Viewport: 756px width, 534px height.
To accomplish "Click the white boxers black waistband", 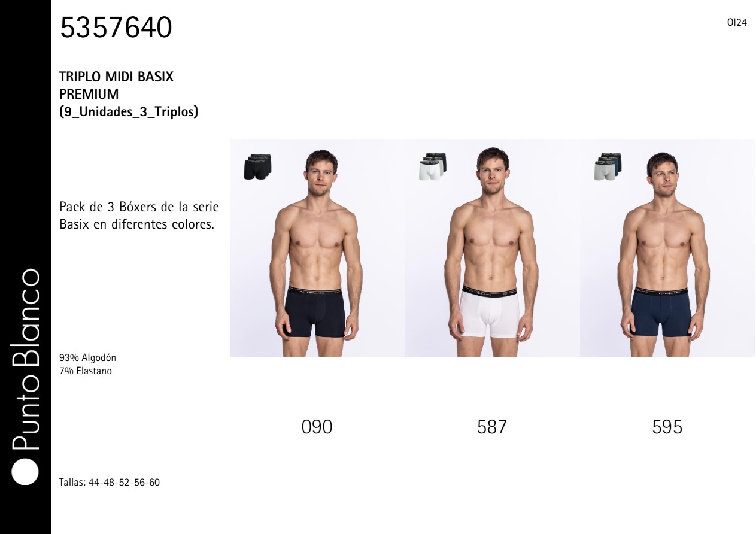I will pos(491,292).
